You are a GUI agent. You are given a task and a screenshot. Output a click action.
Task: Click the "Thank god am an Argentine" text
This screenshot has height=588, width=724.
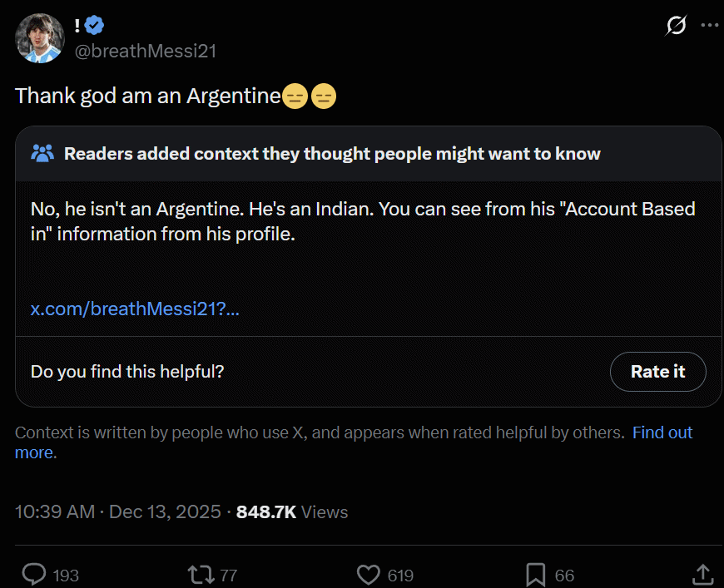click(148, 96)
